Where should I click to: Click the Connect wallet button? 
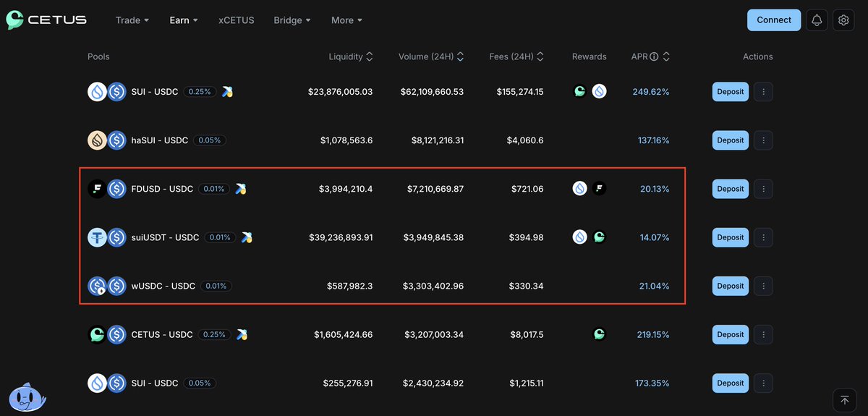(x=774, y=20)
